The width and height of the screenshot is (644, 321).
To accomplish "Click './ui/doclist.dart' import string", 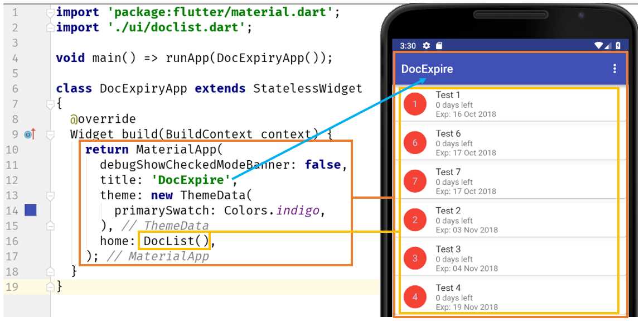I will click(177, 27).
